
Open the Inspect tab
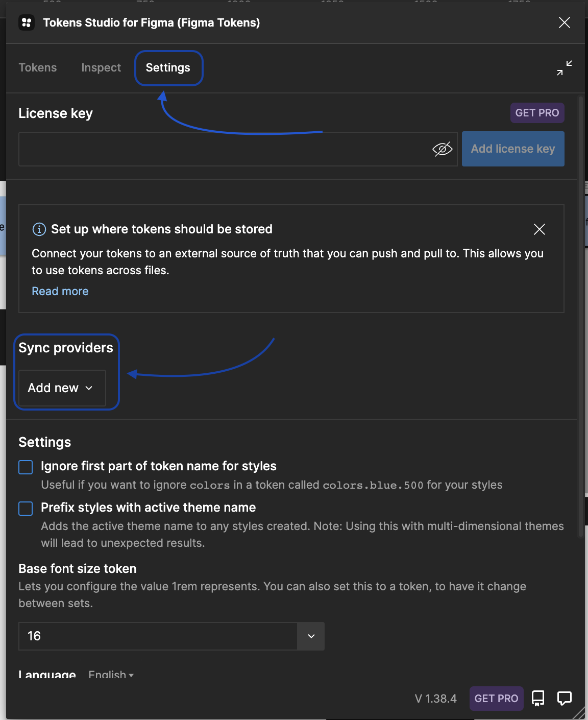[x=101, y=67]
